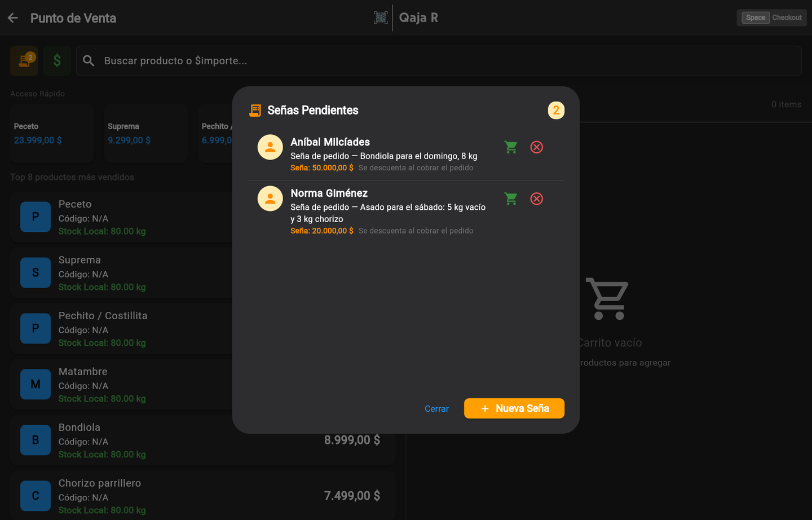The height and width of the screenshot is (520, 812).
Task: Select Suprema quick access card
Action: (x=145, y=134)
